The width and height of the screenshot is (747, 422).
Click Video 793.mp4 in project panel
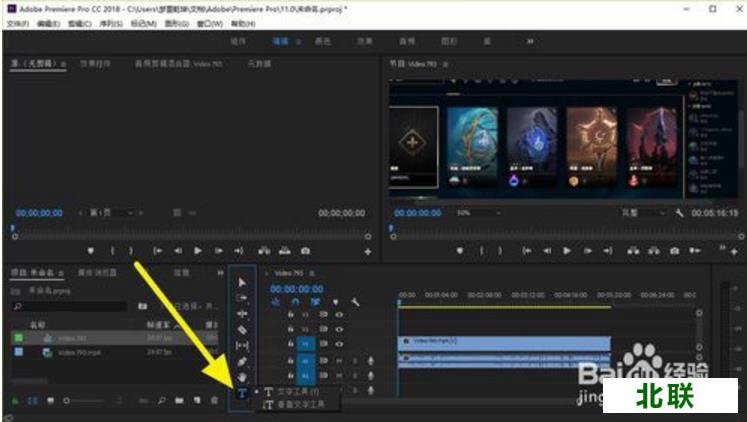pyautogui.click(x=78, y=352)
